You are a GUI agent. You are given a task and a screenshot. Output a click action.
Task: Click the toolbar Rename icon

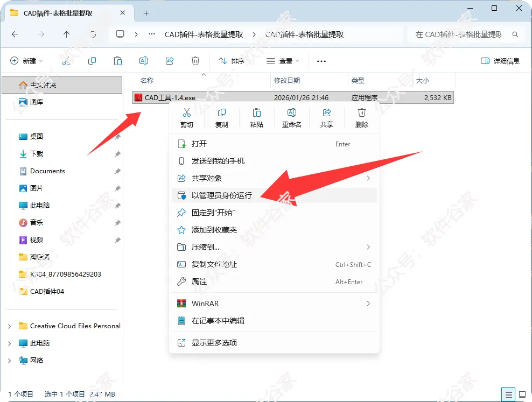[x=144, y=61]
